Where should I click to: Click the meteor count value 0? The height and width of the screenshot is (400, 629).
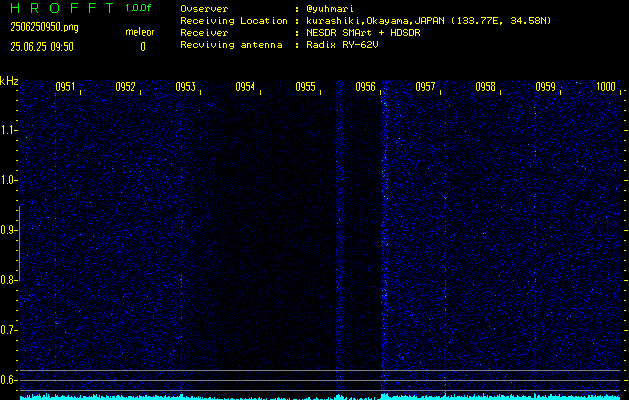pos(143,47)
